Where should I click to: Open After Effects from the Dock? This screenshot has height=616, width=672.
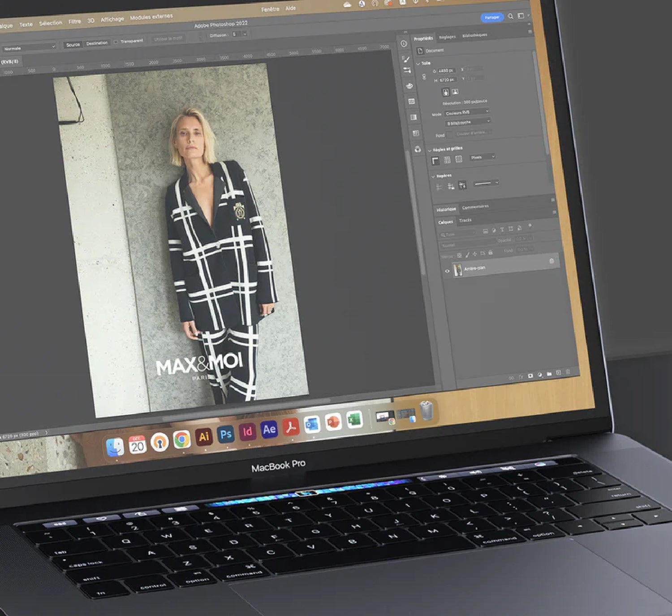269,429
